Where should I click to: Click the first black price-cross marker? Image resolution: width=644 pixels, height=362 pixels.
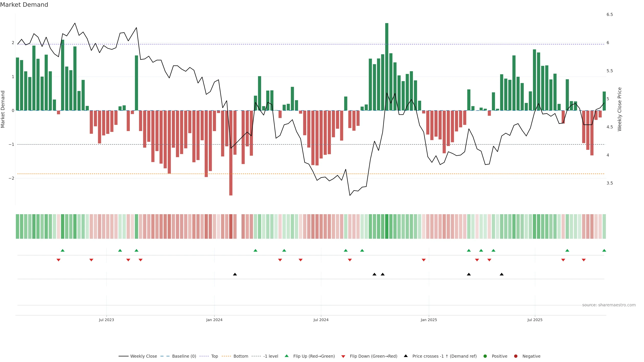pos(235,274)
